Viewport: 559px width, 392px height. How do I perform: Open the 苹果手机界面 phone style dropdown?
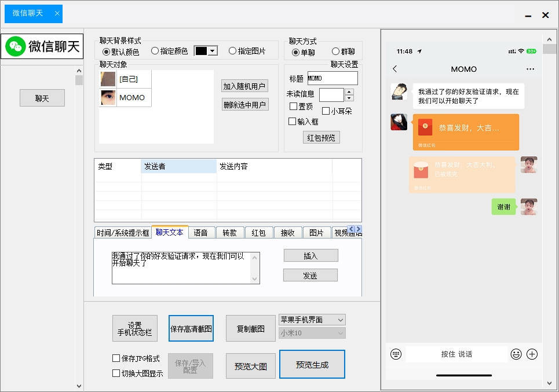[x=312, y=319]
